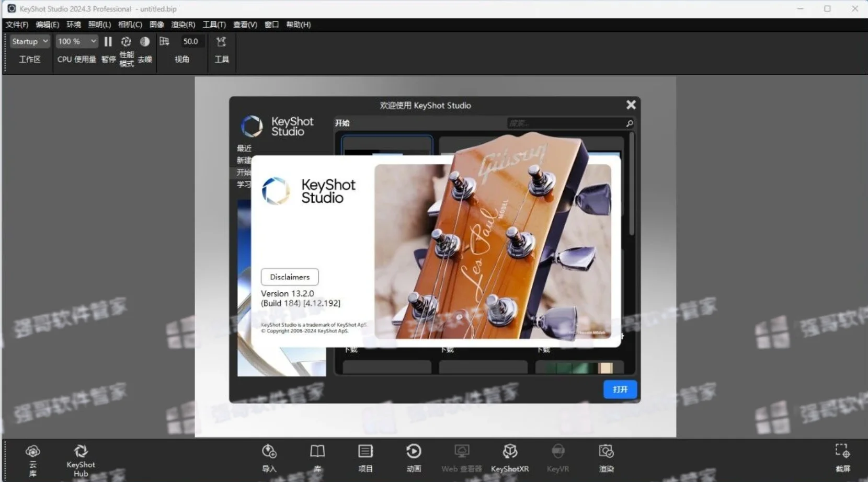868x482 pixels.
Task: Toggle the pause (暂停) render button
Action: (108, 41)
